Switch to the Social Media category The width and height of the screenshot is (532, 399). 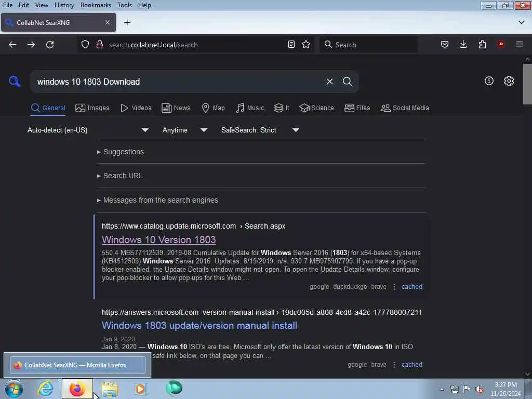click(405, 108)
